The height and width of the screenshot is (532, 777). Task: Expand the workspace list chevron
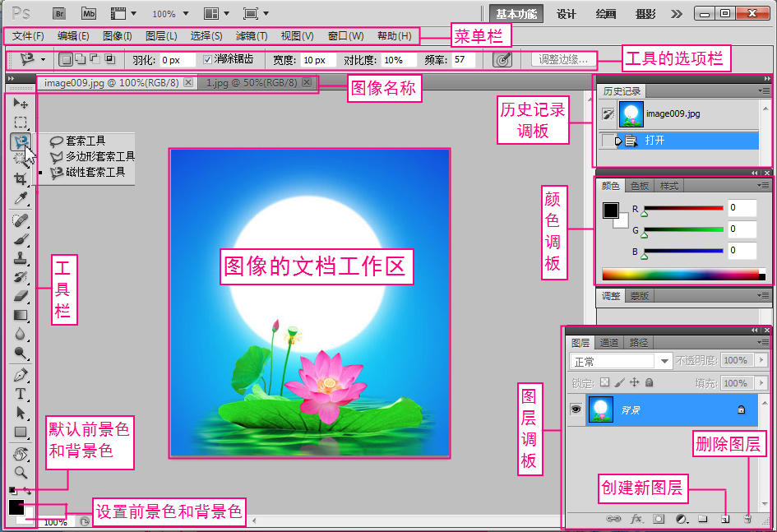[x=676, y=14]
